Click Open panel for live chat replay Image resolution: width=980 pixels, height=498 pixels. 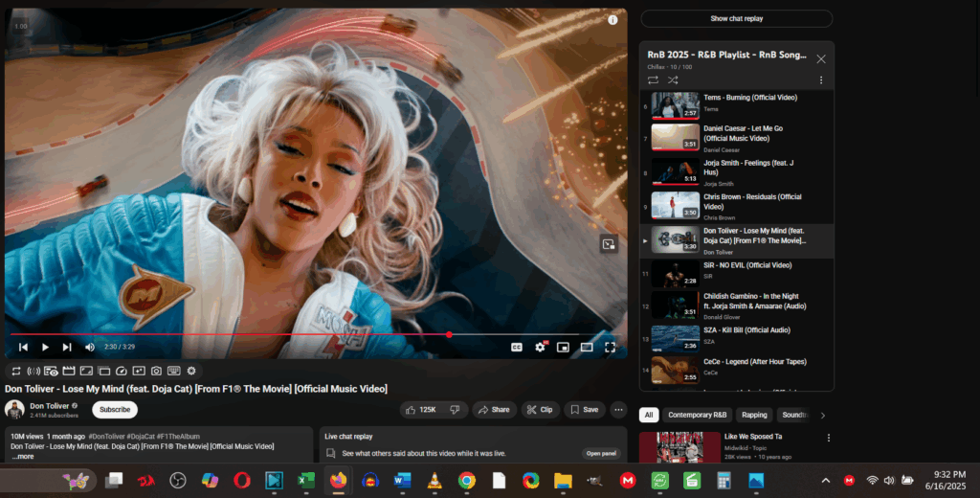tap(601, 454)
